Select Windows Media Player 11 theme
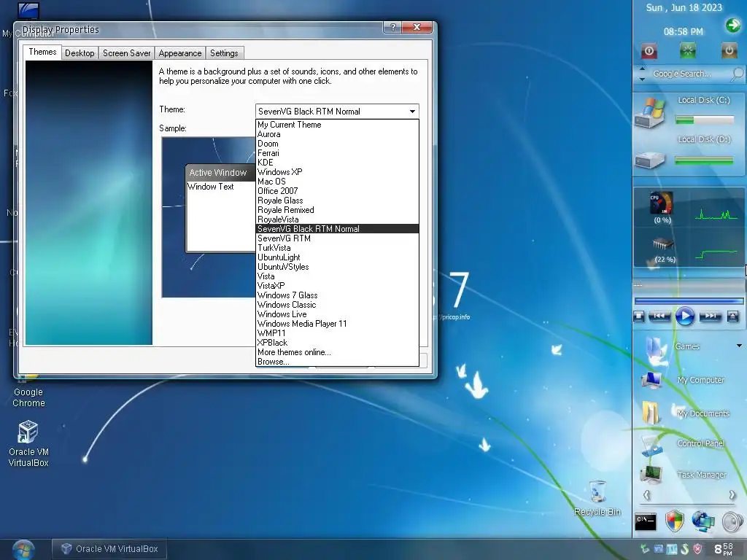Screen dimensions: 747x560 click(338, 324)
